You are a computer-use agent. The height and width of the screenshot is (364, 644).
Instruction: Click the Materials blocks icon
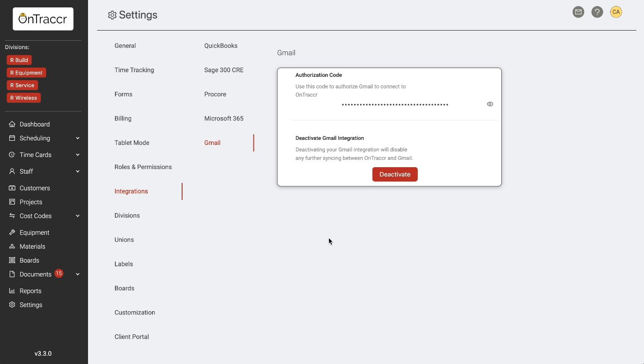click(x=13, y=246)
